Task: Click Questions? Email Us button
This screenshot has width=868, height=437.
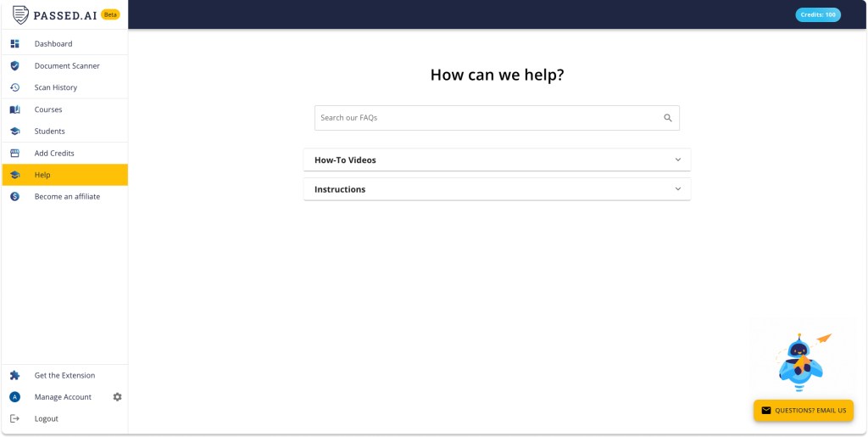Action: pyautogui.click(x=804, y=411)
